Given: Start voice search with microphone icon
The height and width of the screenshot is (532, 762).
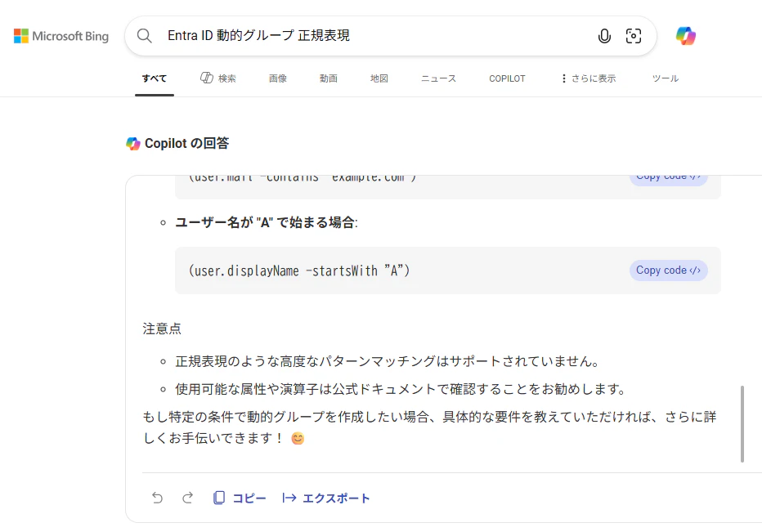Looking at the screenshot, I should [604, 36].
